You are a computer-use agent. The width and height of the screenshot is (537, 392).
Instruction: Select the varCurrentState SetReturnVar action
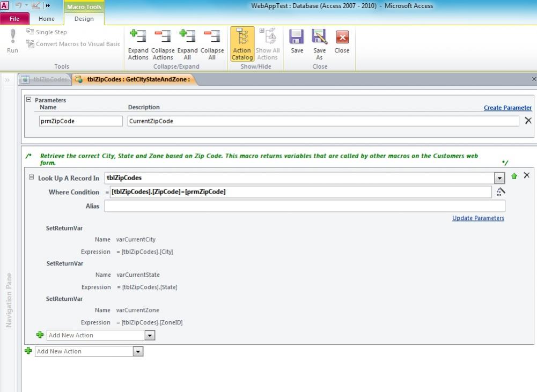tap(65, 263)
